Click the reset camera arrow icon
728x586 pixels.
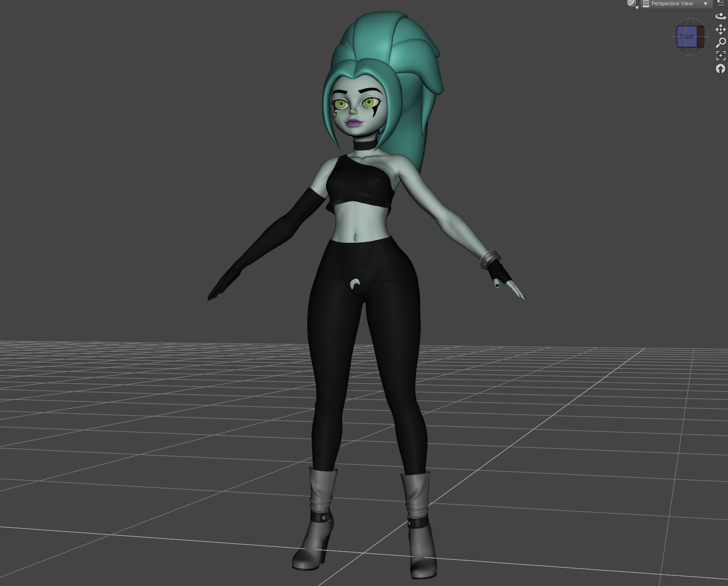coord(721,69)
